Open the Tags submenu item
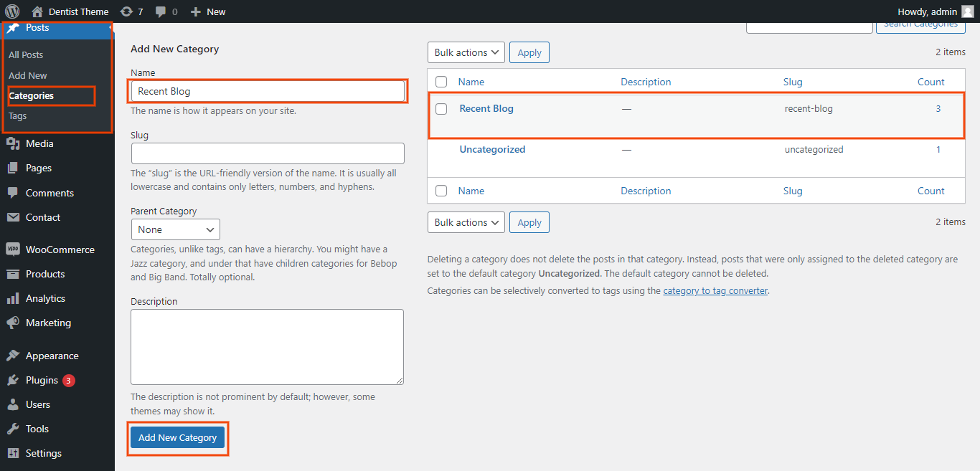 (18, 115)
